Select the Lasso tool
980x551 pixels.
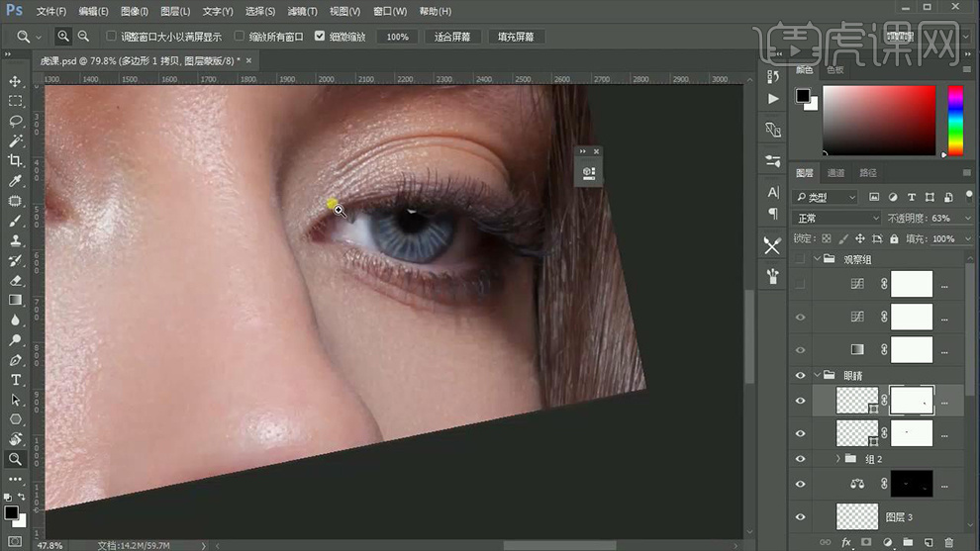coord(15,121)
